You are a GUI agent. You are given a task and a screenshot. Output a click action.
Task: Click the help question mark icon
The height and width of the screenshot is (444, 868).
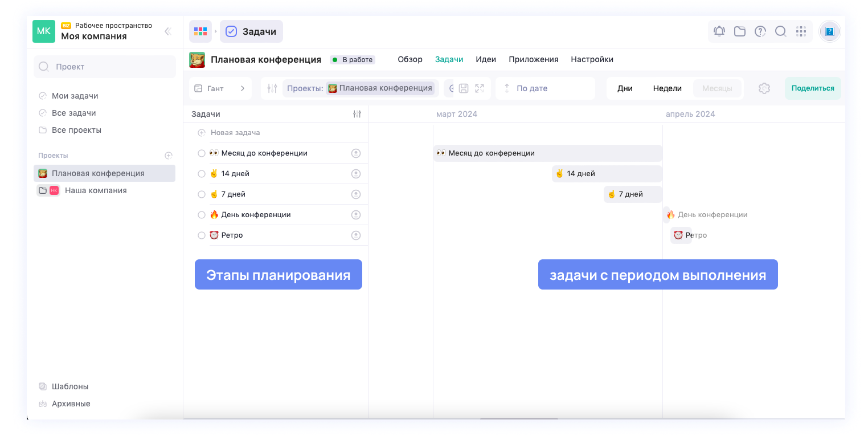(x=760, y=31)
